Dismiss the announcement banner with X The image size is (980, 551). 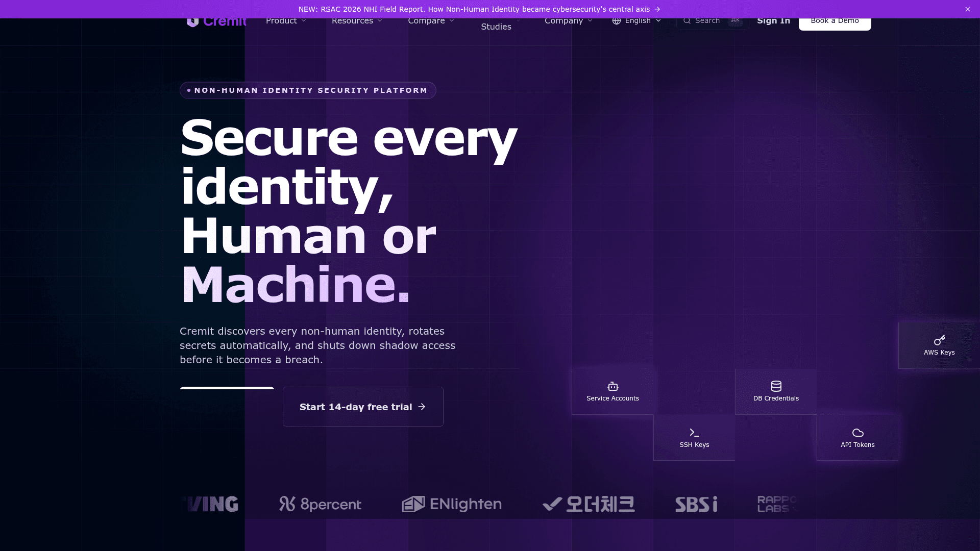click(x=968, y=9)
